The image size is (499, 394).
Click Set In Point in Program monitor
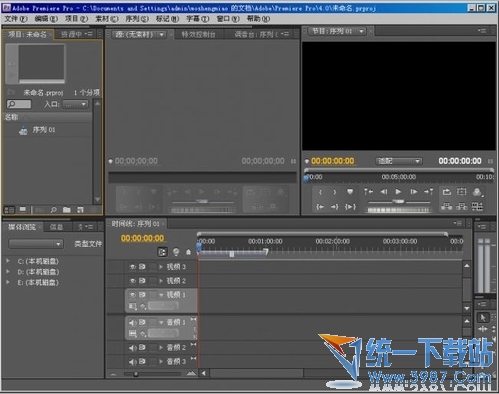click(320, 192)
